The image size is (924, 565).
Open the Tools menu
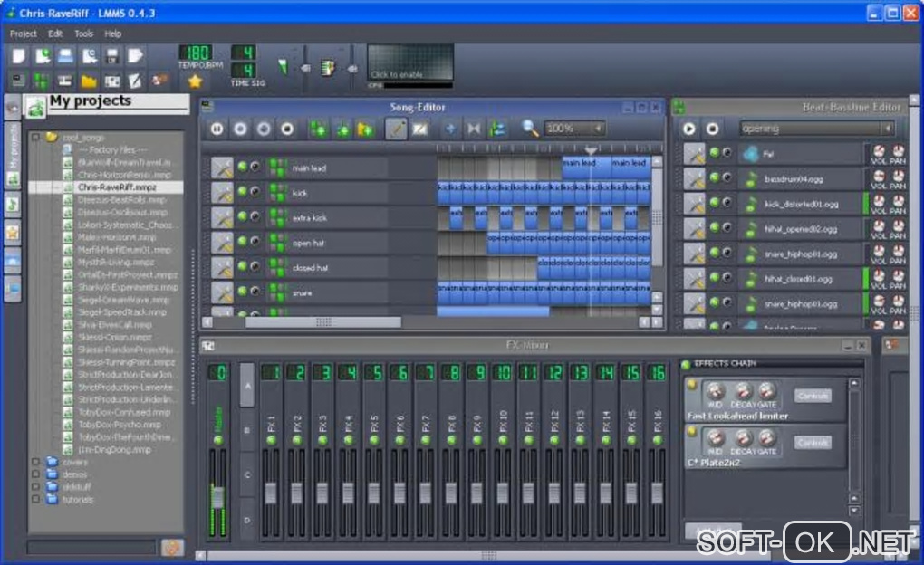(83, 34)
